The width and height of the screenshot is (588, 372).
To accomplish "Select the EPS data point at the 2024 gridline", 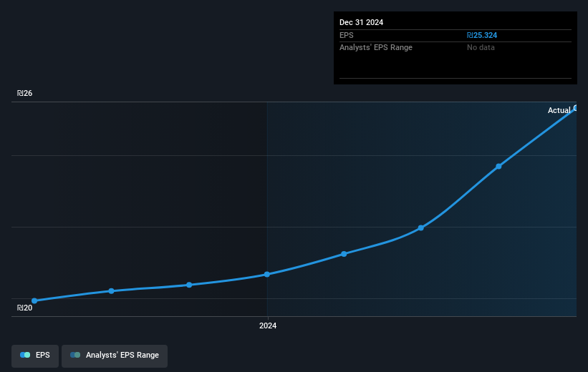I will coord(267,275).
